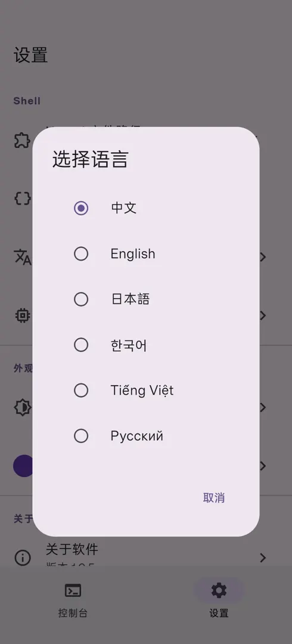Expand the 关于软件 row chevron
292x644 pixels.
coord(263,558)
